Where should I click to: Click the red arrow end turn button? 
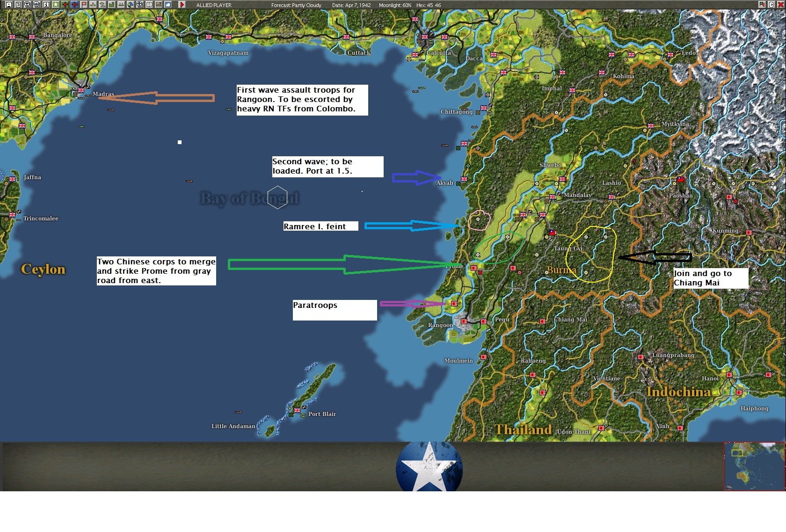182,5
